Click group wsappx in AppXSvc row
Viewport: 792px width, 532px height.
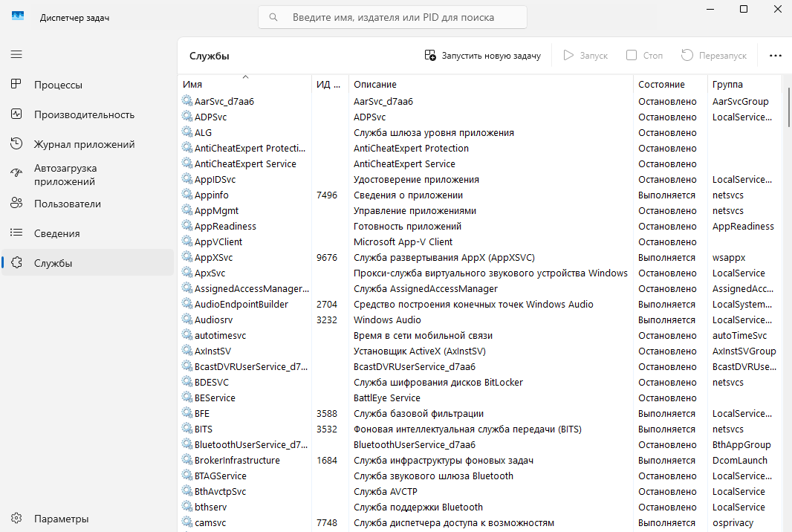[x=729, y=257]
